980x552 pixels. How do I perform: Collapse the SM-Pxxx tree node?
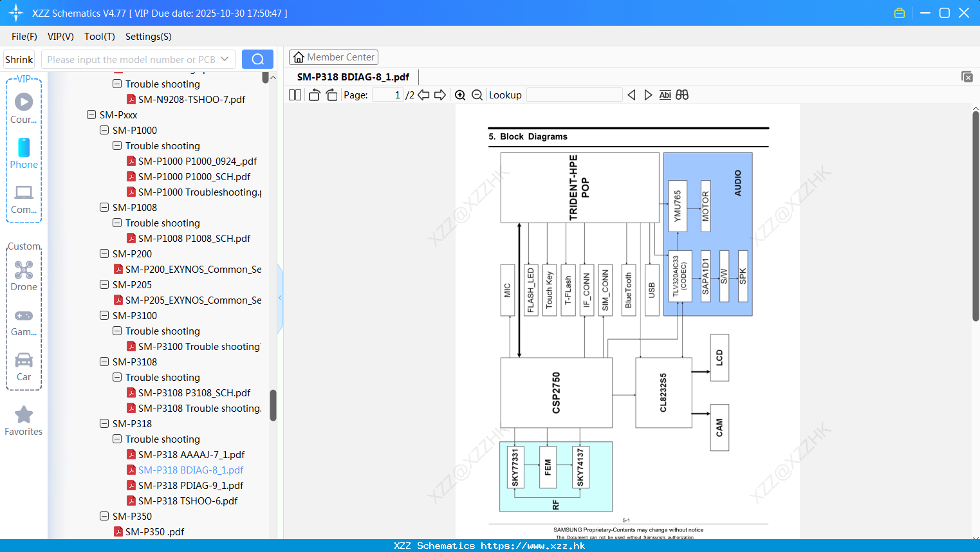(91, 115)
